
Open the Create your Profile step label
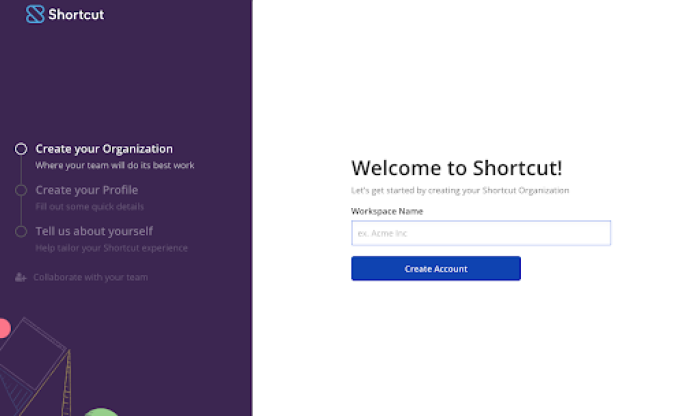[87, 190]
